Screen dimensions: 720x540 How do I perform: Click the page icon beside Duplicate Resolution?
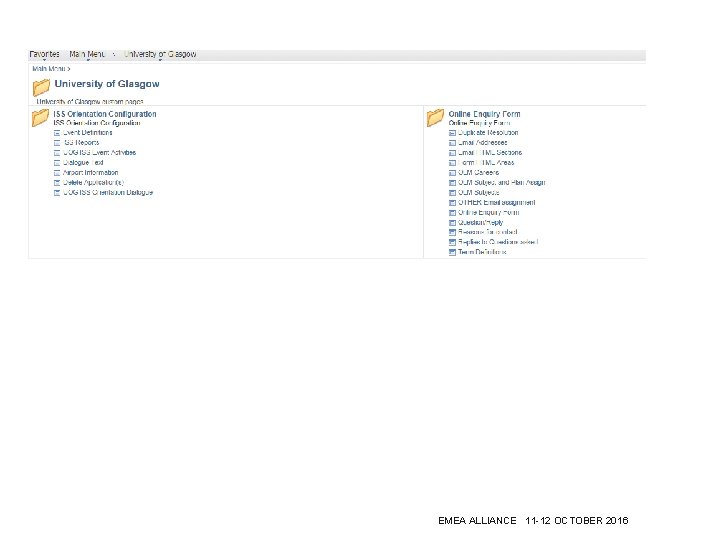[452, 133]
